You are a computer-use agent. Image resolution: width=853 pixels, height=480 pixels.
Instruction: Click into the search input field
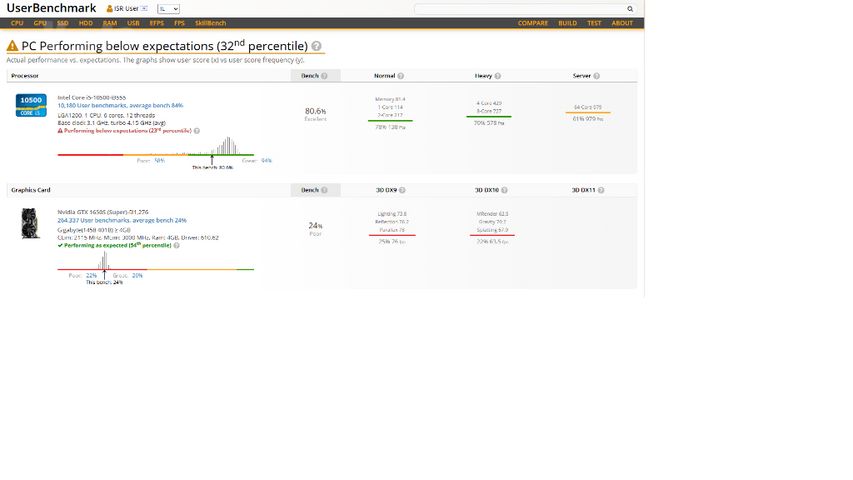tap(520, 9)
